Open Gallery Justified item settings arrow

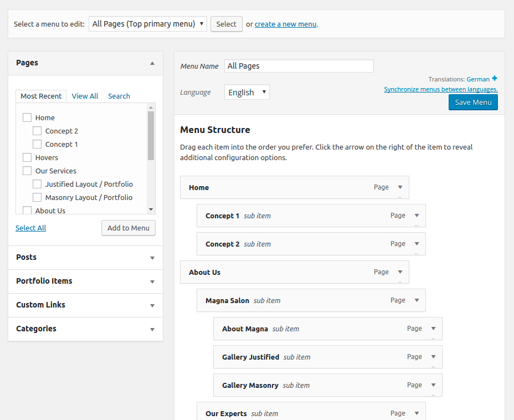point(433,357)
